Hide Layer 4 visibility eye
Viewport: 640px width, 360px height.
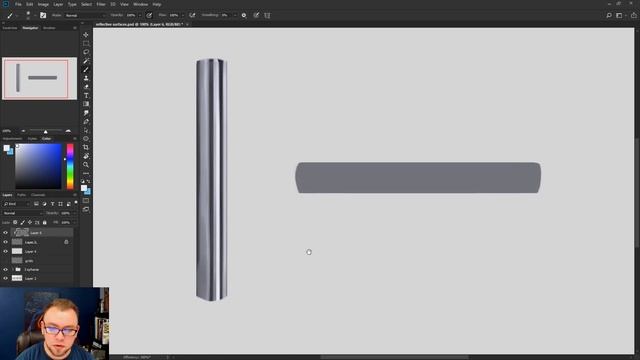[x=6, y=251]
